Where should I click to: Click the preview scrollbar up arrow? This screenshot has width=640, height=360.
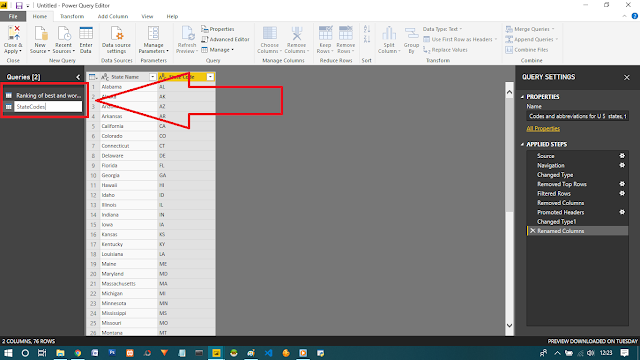click(x=509, y=92)
